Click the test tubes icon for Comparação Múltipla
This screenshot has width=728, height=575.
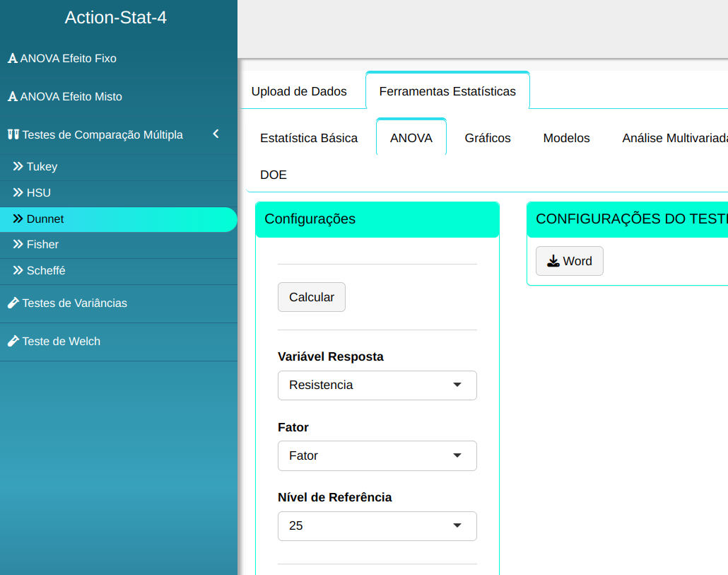point(13,134)
